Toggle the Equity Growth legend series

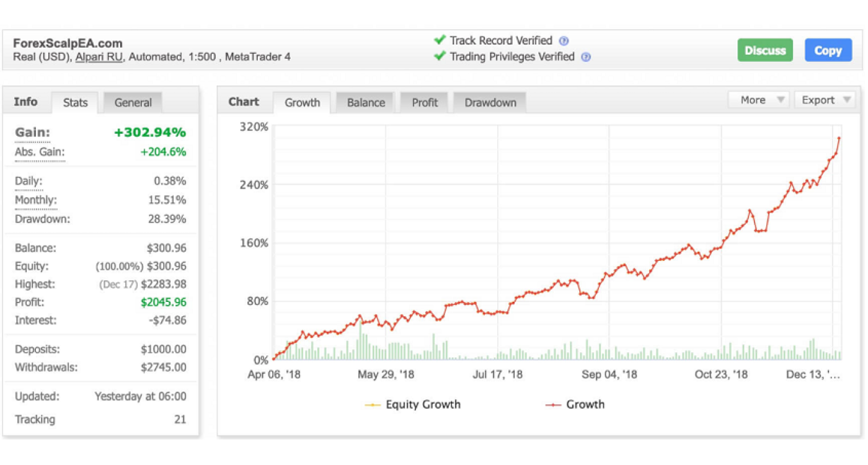click(414, 405)
